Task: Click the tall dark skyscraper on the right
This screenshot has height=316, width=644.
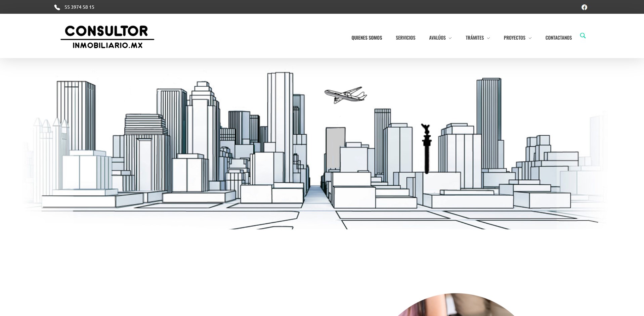Action: coord(488,111)
